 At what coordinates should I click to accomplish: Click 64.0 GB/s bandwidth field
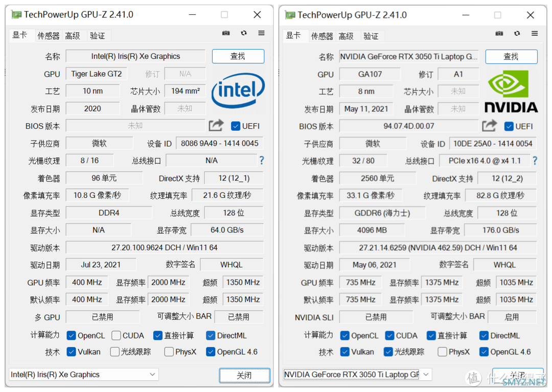pos(227,230)
